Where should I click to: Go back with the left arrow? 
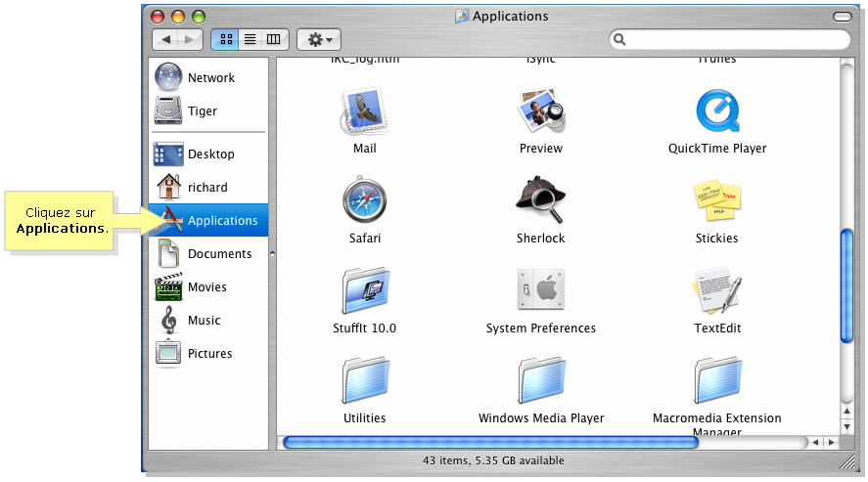click(x=164, y=39)
